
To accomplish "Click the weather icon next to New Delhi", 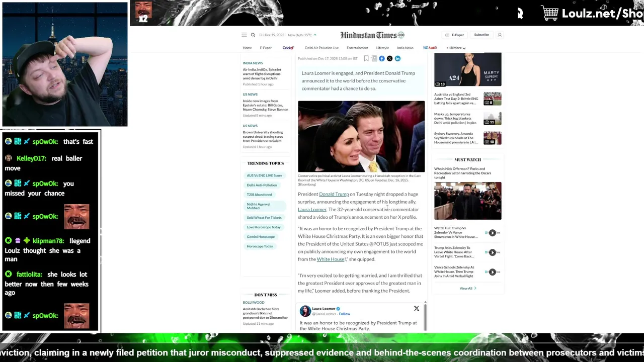I will click(315, 35).
